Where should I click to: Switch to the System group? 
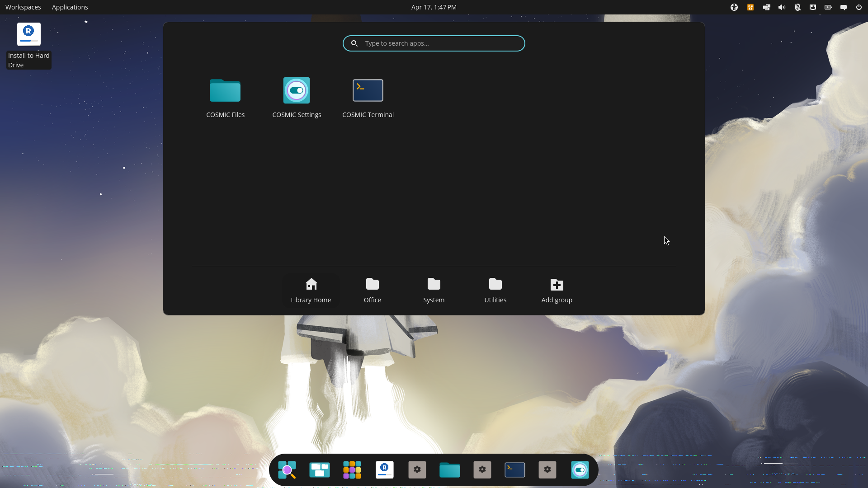click(x=434, y=291)
